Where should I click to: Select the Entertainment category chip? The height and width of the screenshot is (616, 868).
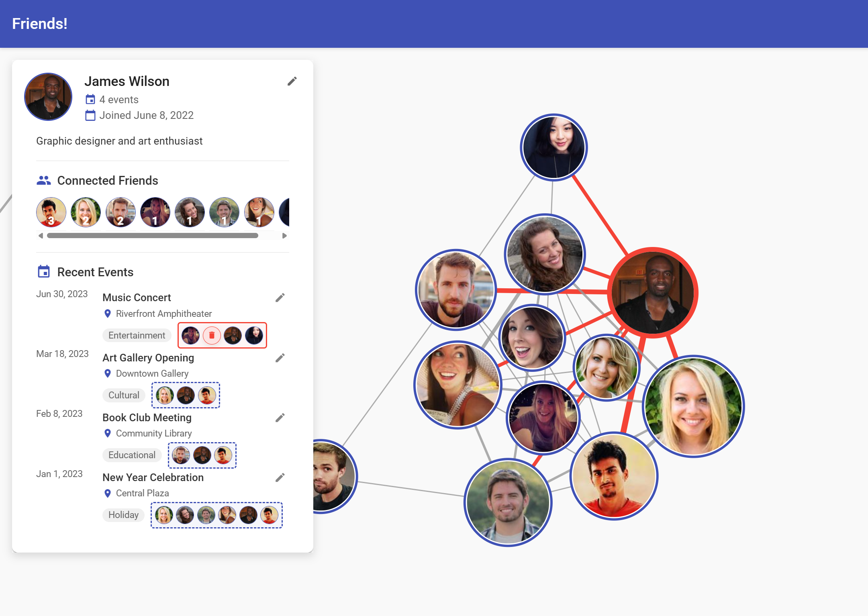tap(137, 335)
